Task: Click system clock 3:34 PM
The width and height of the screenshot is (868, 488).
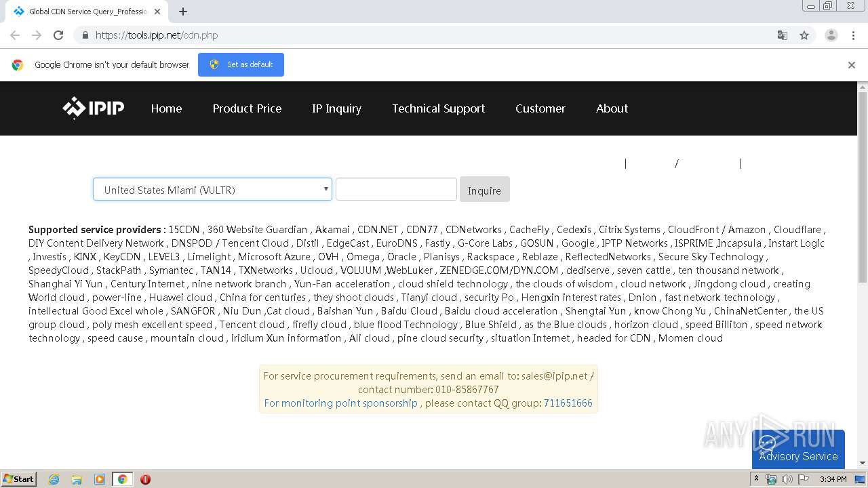Action: pos(833,479)
